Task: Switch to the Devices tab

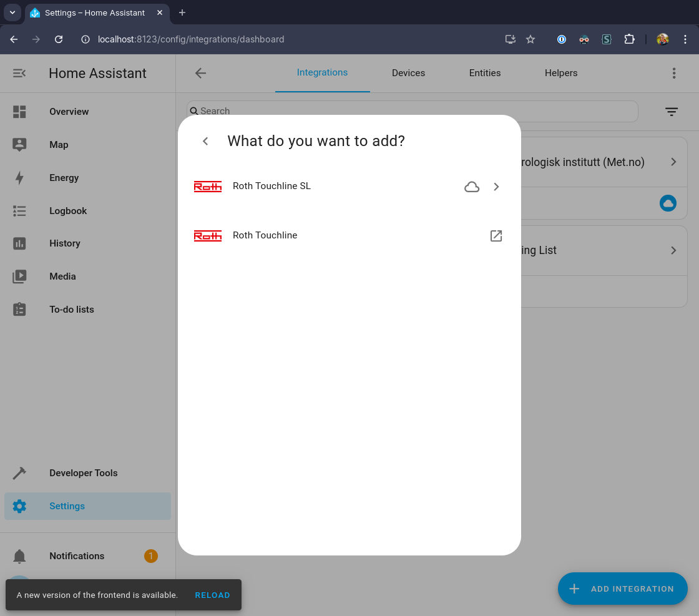Action: coord(408,73)
